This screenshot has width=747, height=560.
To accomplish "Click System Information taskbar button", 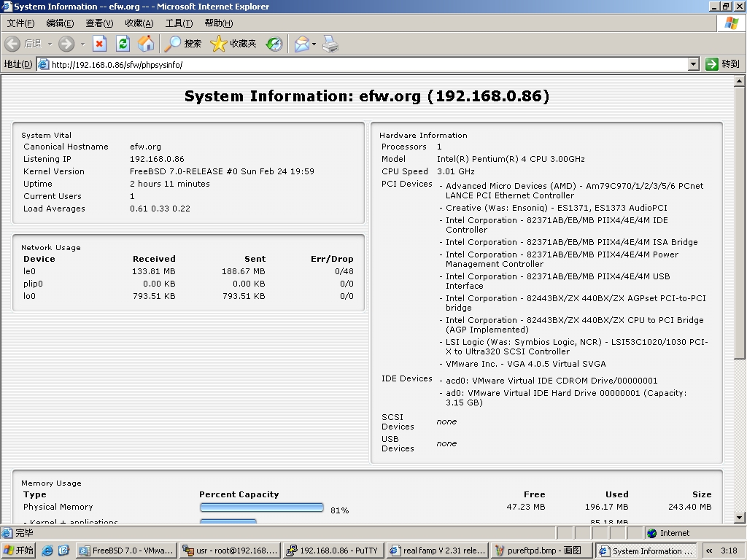I will point(646,551).
